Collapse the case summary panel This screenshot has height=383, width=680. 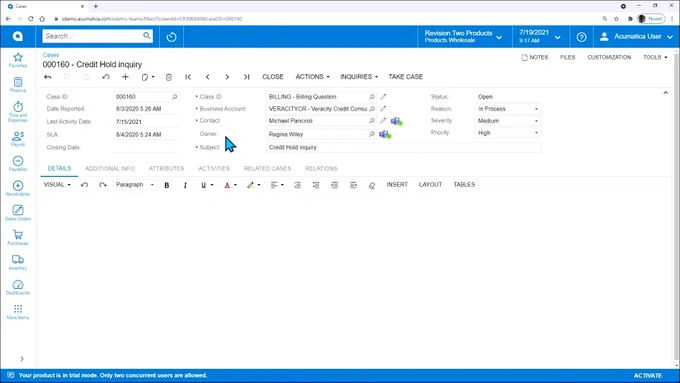(x=665, y=93)
